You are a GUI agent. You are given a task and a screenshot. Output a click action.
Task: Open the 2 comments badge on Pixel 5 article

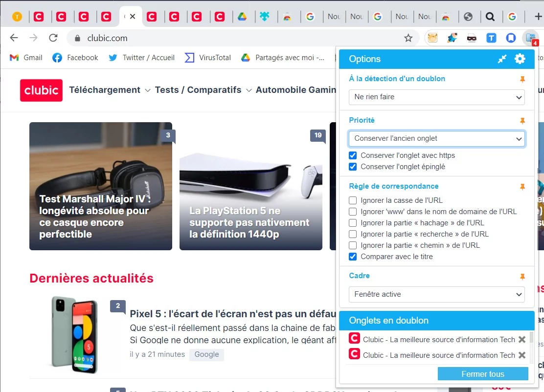click(x=118, y=305)
